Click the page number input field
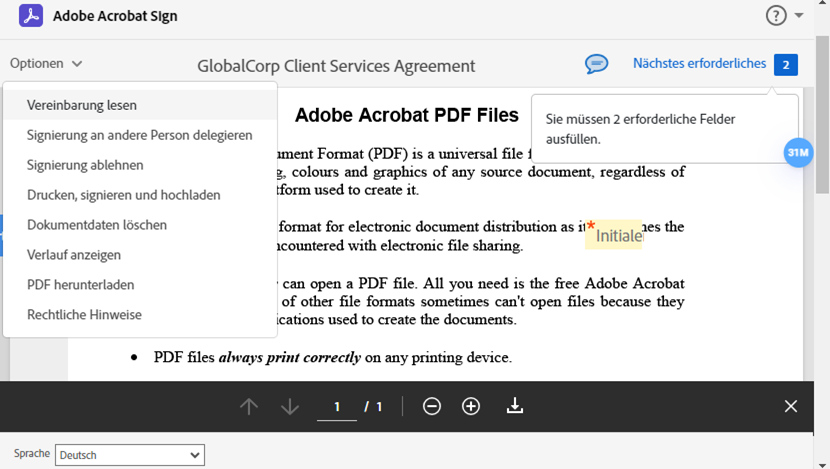Screen dimensions: 830x469 tap(337, 407)
